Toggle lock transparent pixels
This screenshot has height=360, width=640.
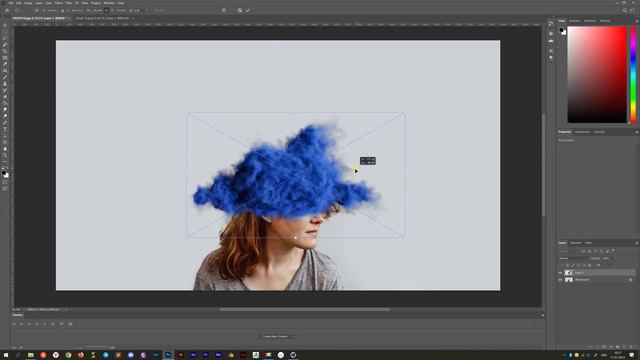(567, 265)
